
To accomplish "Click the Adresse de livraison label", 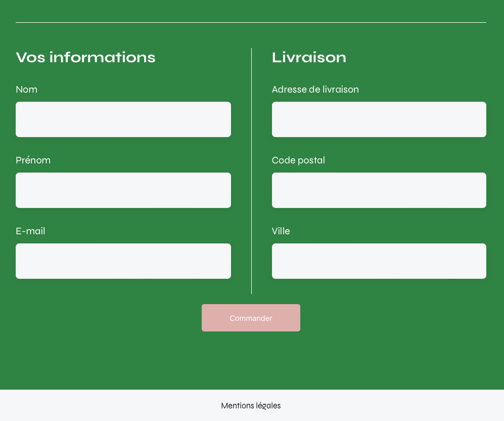I will pos(315,90).
